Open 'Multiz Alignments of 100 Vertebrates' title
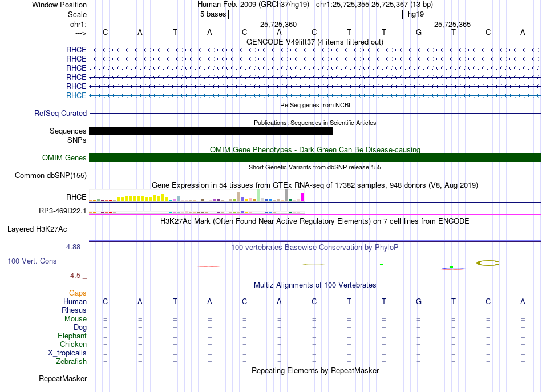The height and width of the screenshot is (392, 542). 315,285
